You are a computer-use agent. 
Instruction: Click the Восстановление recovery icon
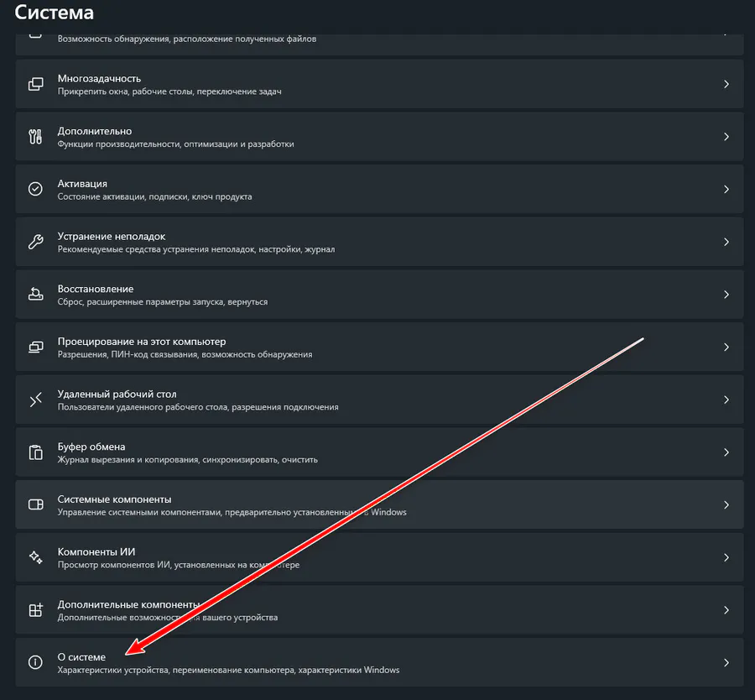coord(35,294)
